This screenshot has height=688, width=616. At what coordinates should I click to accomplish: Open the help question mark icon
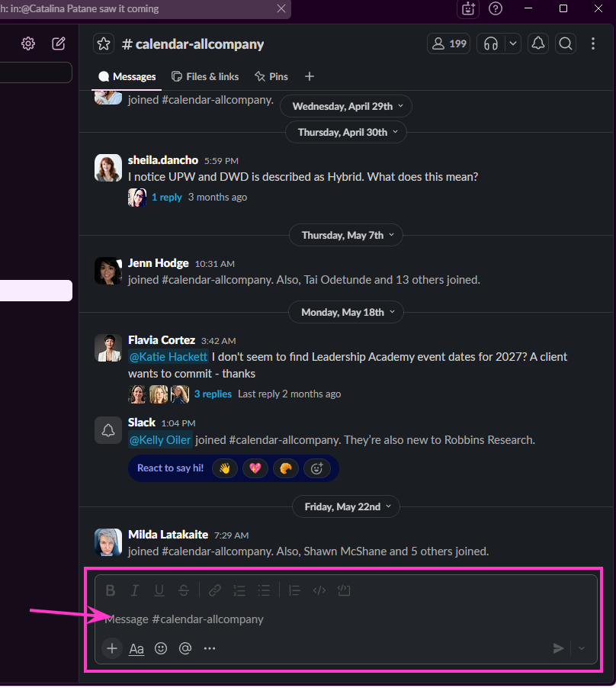click(496, 9)
